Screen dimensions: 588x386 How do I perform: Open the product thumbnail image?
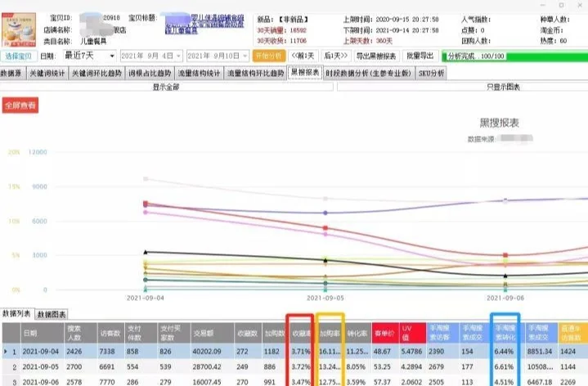click(19, 29)
